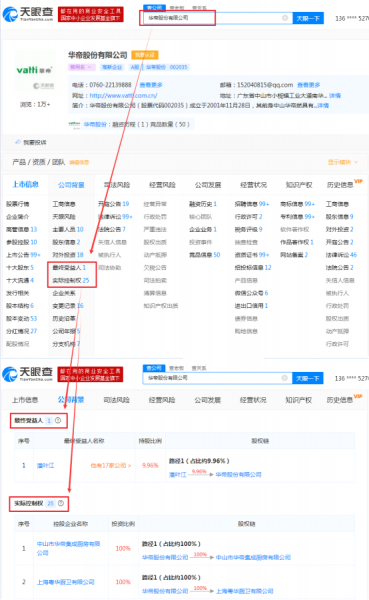Open the 历史信息 VIP tab in the upper navigation
This screenshot has width=369, height=600.
pos(344,184)
